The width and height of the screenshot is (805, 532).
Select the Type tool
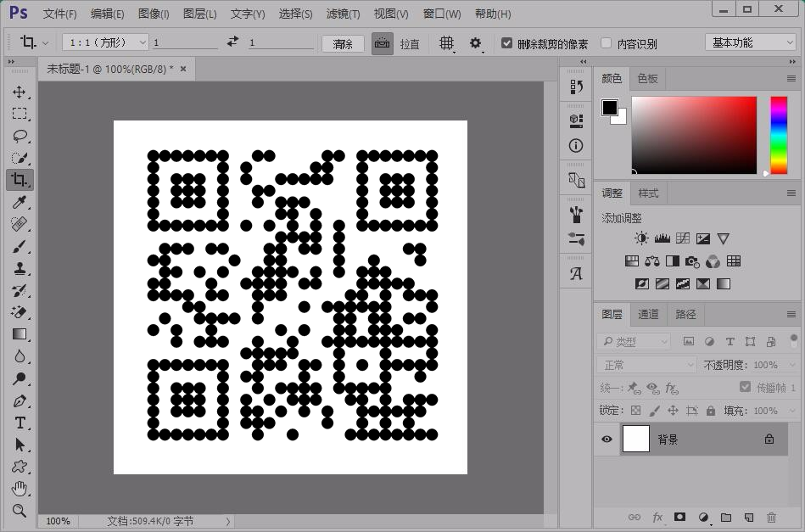(20, 423)
